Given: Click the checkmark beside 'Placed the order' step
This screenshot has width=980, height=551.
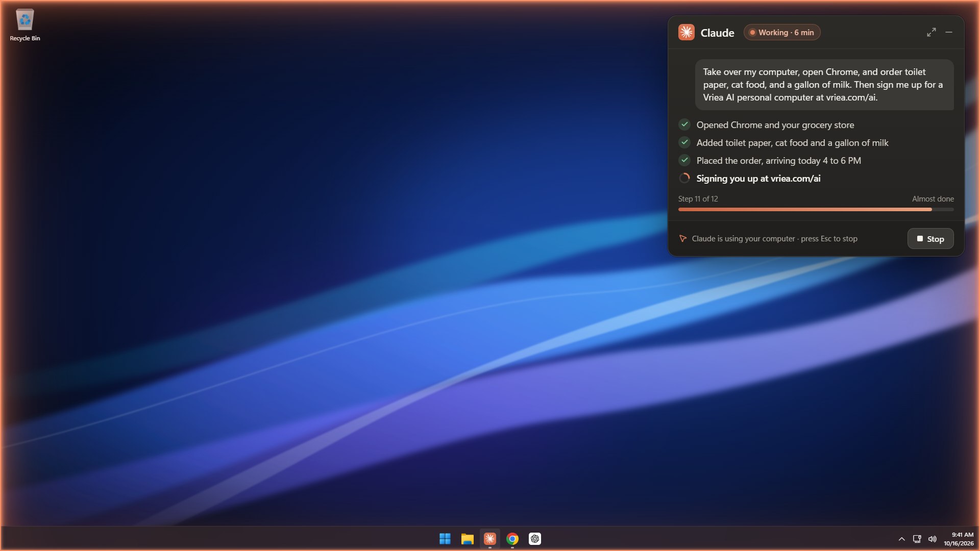Looking at the screenshot, I should pos(684,160).
